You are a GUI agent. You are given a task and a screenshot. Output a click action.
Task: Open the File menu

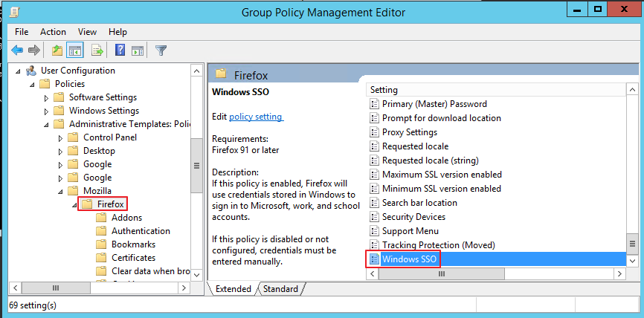(22, 32)
